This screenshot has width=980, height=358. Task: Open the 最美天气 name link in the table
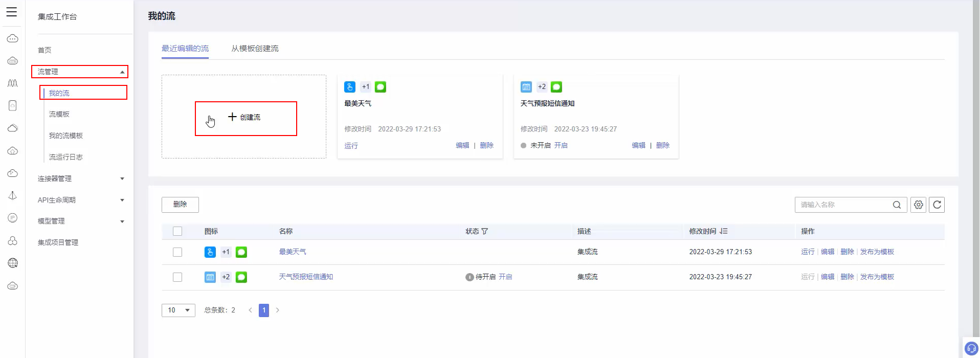pos(293,252)
